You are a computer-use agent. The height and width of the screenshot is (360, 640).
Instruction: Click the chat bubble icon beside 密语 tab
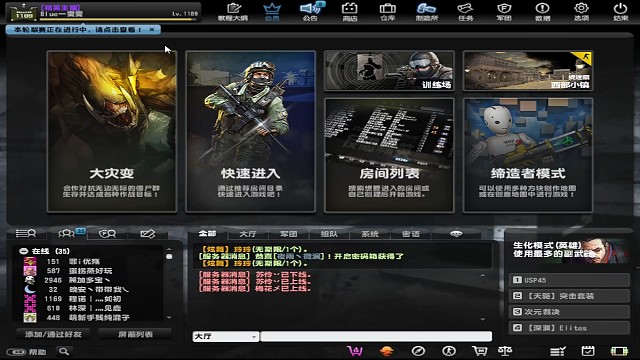tap(456, 234)
